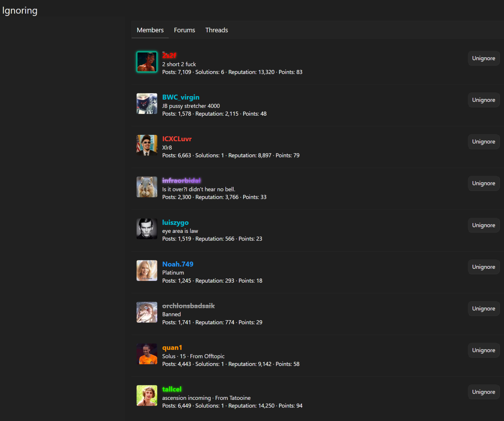Unignore the member quan1
Viewport: 504px width, 421px height.
click(x=484, y=350)
